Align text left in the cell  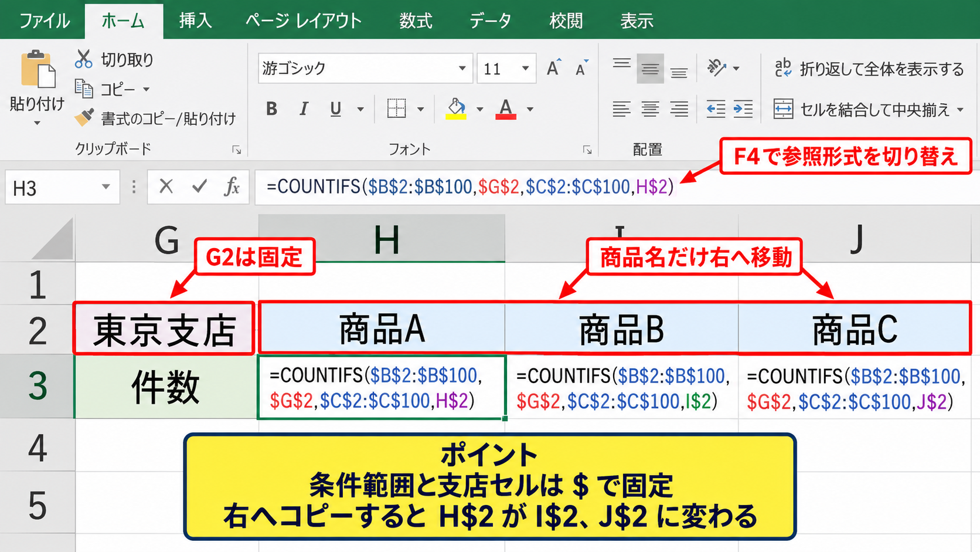(x=621, y=109)
